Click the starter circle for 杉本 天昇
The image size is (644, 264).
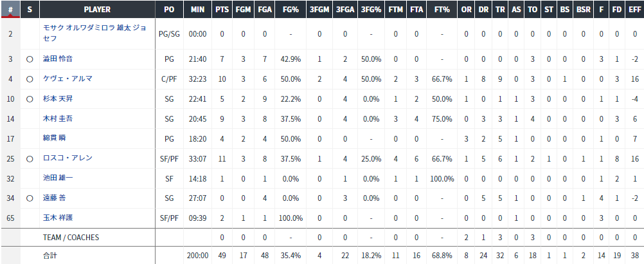tap(30, 99)
